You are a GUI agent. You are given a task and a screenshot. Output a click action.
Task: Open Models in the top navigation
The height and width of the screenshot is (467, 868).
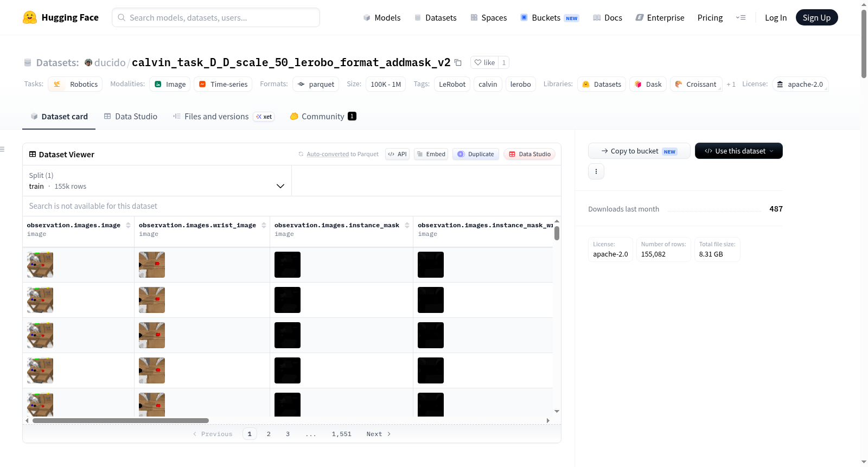382,17
